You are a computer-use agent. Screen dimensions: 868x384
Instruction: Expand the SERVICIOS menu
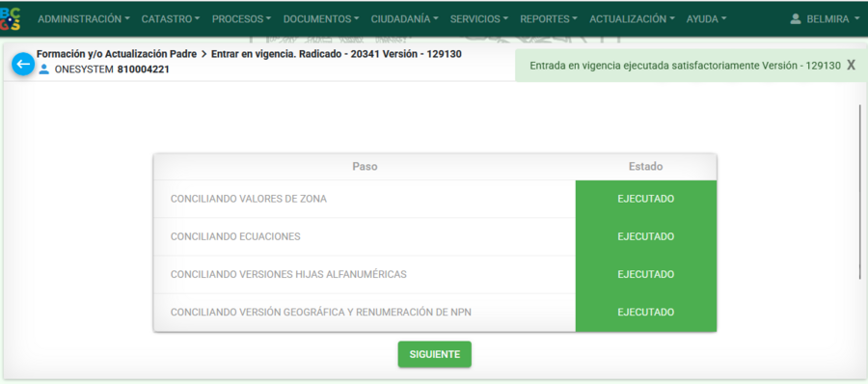point(478,19)
